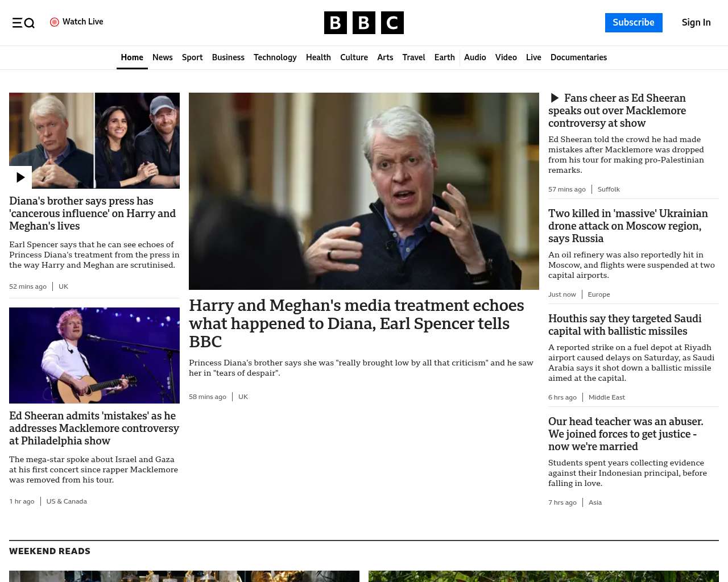
Task: Open the hamburger menu and search icon
Action: (23, 23)
